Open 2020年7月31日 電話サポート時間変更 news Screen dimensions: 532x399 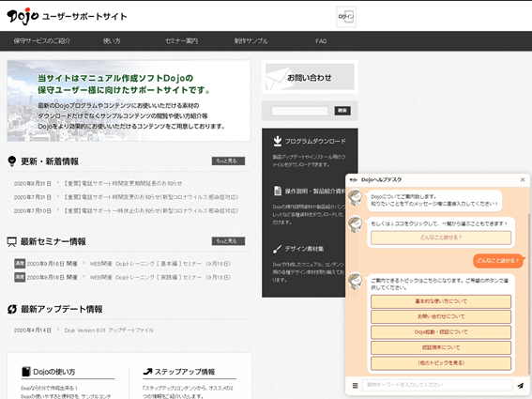[151, 197]
